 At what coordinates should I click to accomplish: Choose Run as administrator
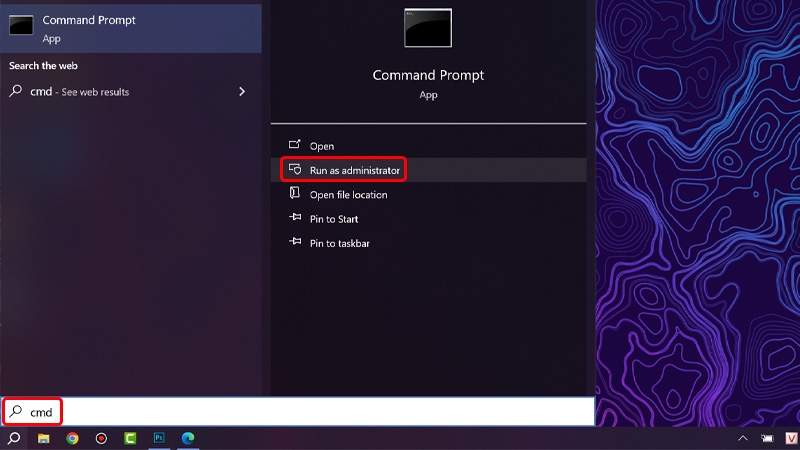click(429, 170)
